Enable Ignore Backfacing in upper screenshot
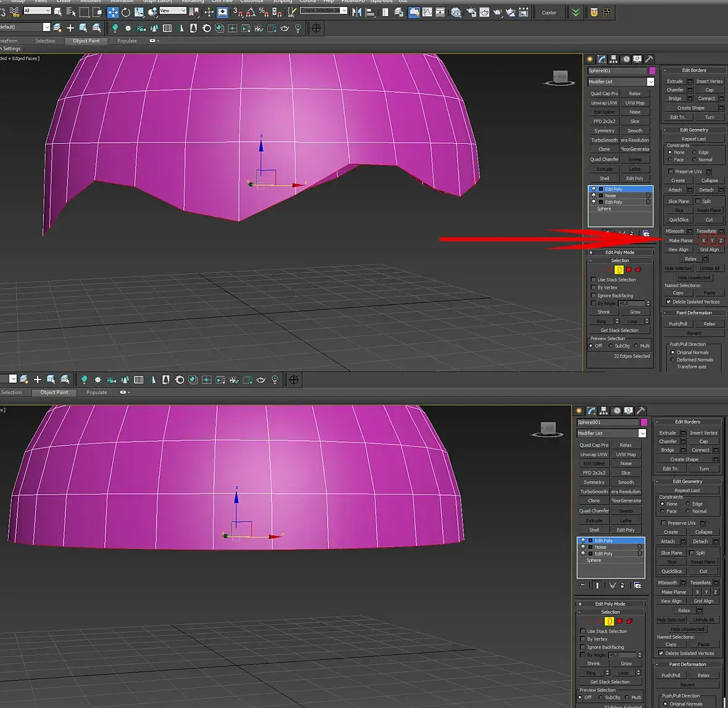 point(594,296)
